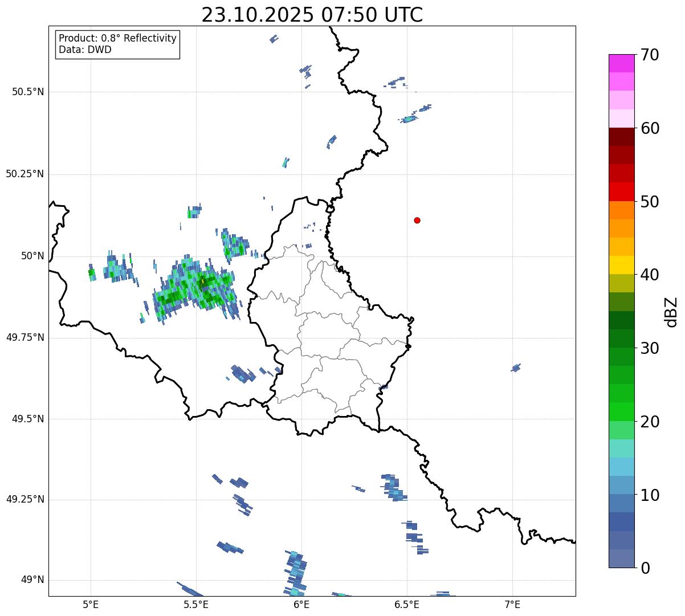Click the Data: DWD label
The width and height of the screenshot is (685, 616).
click(85, 50)
